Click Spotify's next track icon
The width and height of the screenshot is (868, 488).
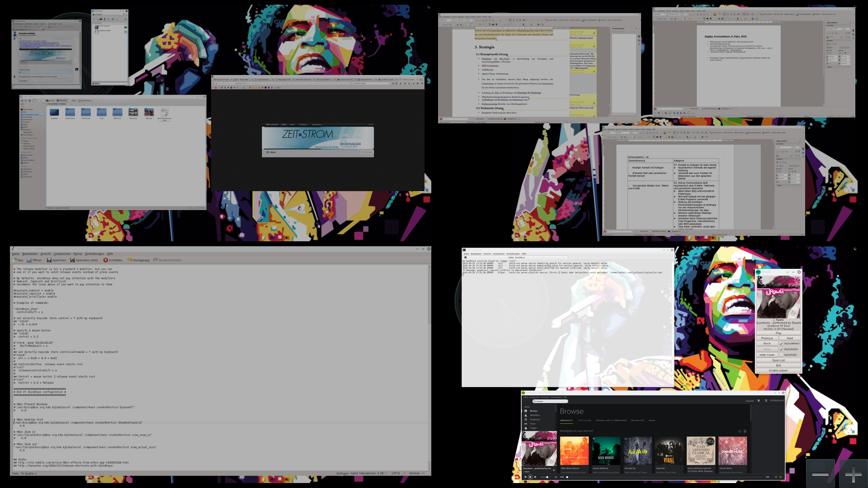pyautogui.click(x=535, y=477)
